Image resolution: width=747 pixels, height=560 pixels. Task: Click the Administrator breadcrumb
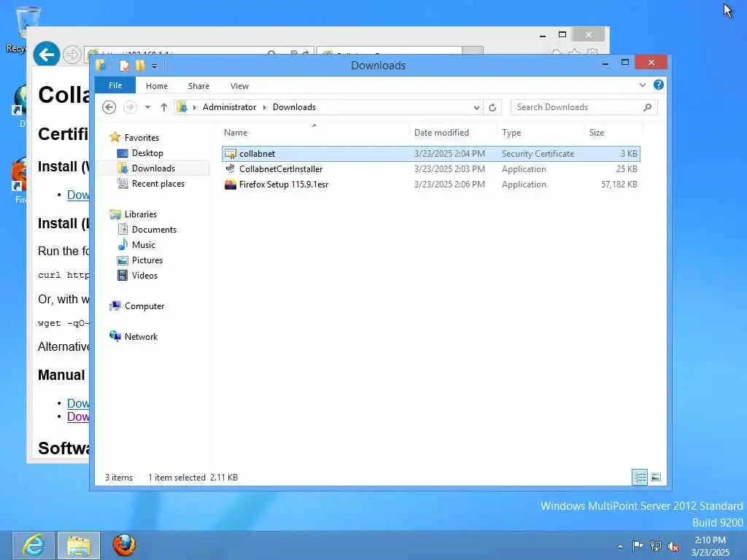229,107
